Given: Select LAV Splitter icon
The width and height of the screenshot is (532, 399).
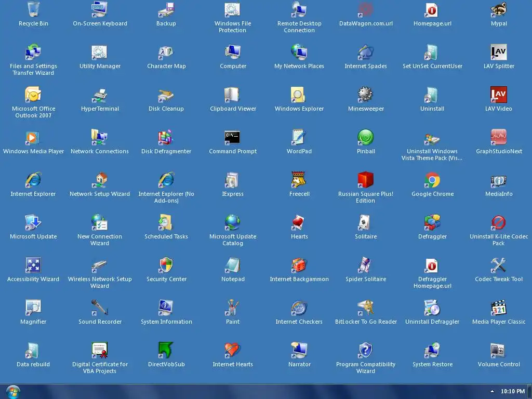Looking at the screenshot, I should point(499,52).
